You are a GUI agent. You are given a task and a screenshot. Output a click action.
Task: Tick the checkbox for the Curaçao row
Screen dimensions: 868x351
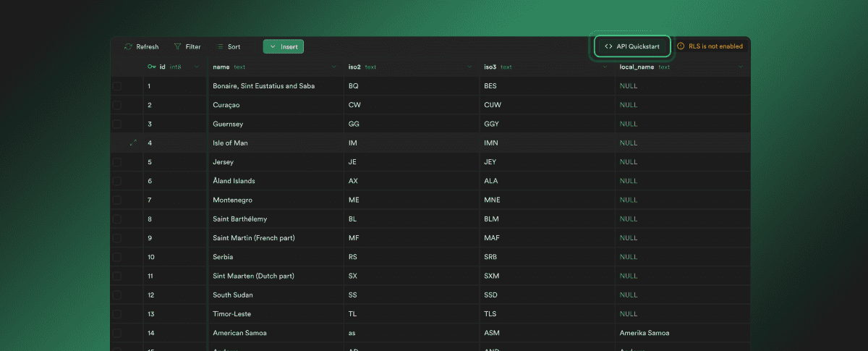117,105
